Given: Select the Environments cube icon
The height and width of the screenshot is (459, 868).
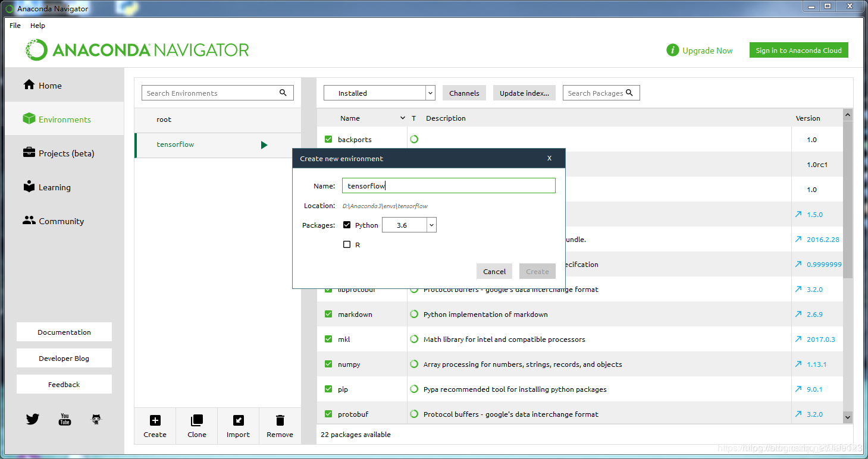Looking at the screenshot, I should pos(29,119).
